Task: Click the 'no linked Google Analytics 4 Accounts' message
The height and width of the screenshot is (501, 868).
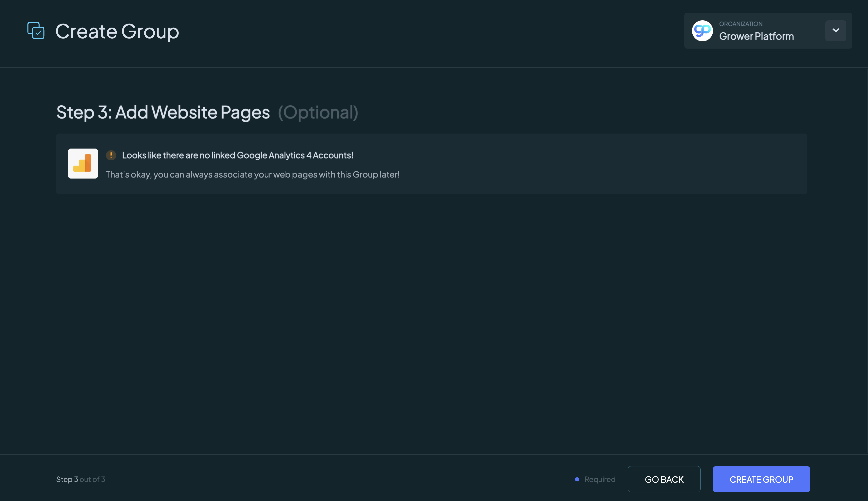Action: [x=238, y=155]
